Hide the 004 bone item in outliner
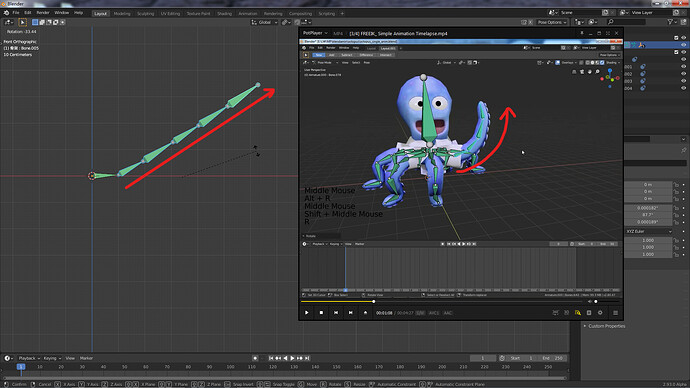Screen dimensions: 690x388 coord(683,88)
